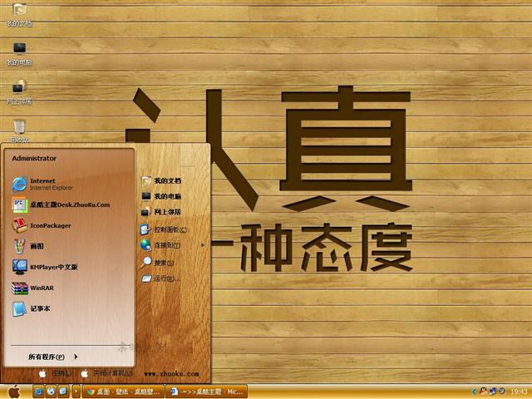
Task: Open the recycle bin on desktop
Action: pyautogui.click(x=19, y=131)
